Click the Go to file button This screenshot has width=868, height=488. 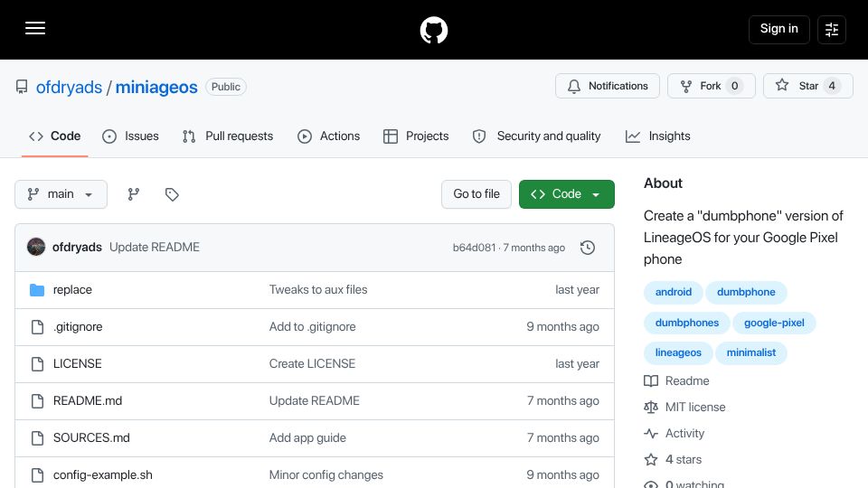coord(476,194)
